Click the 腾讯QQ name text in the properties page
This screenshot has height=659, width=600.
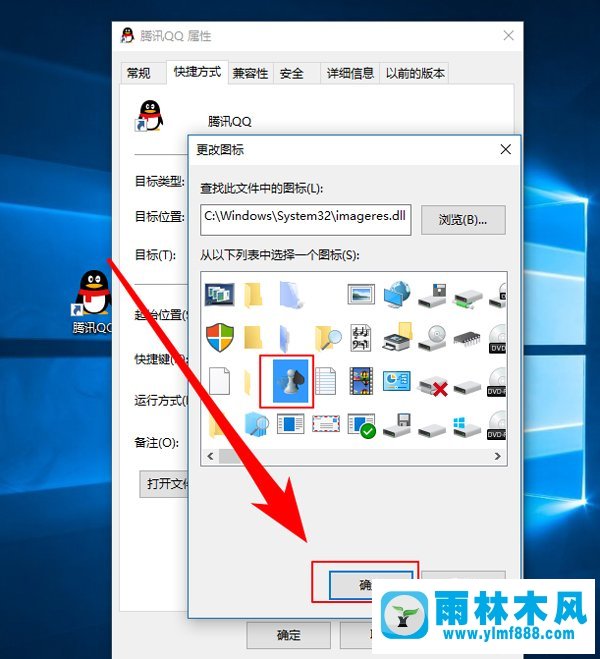pyautogui.click(x=229, y=122)
